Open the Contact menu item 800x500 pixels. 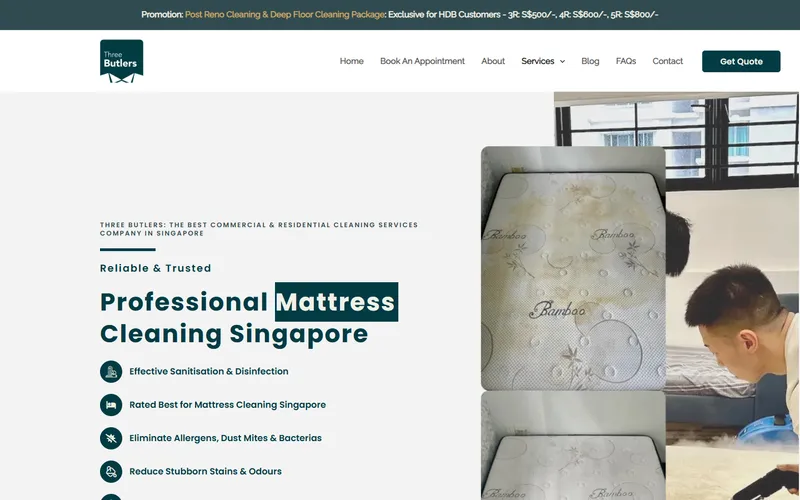[667, 61]
